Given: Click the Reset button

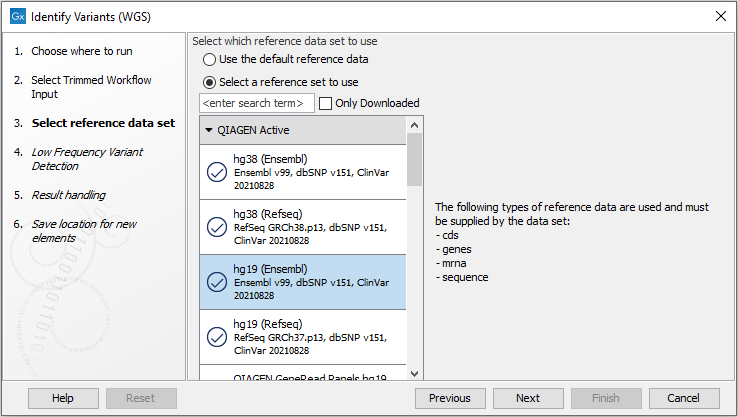Looking at the screenshot, I should click(141, 398).
